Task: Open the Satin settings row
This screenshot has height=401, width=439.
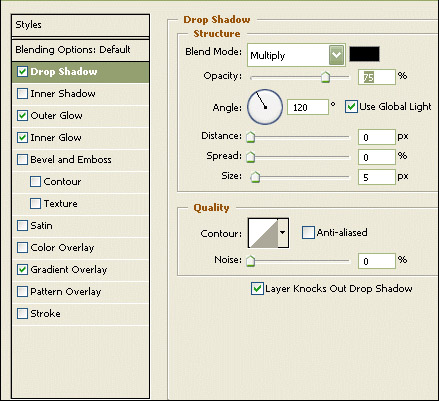Action: point(80,226)
